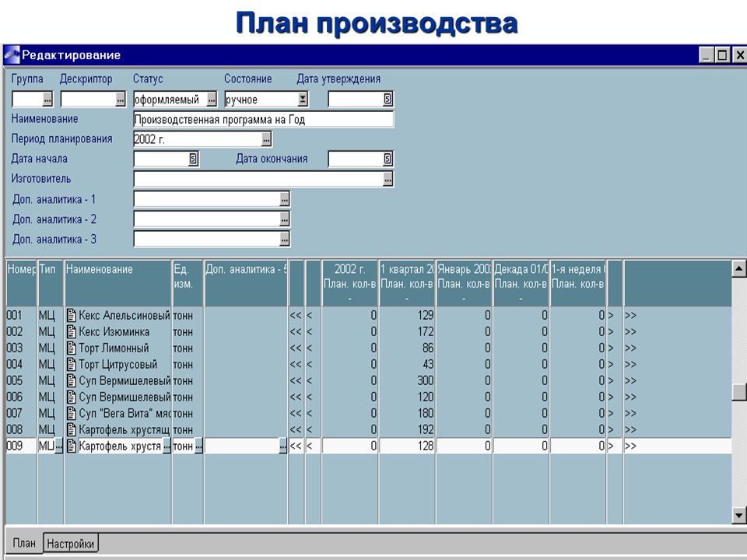
Task: Click the value 129 in row 001
Action: [x=426, y=315]
